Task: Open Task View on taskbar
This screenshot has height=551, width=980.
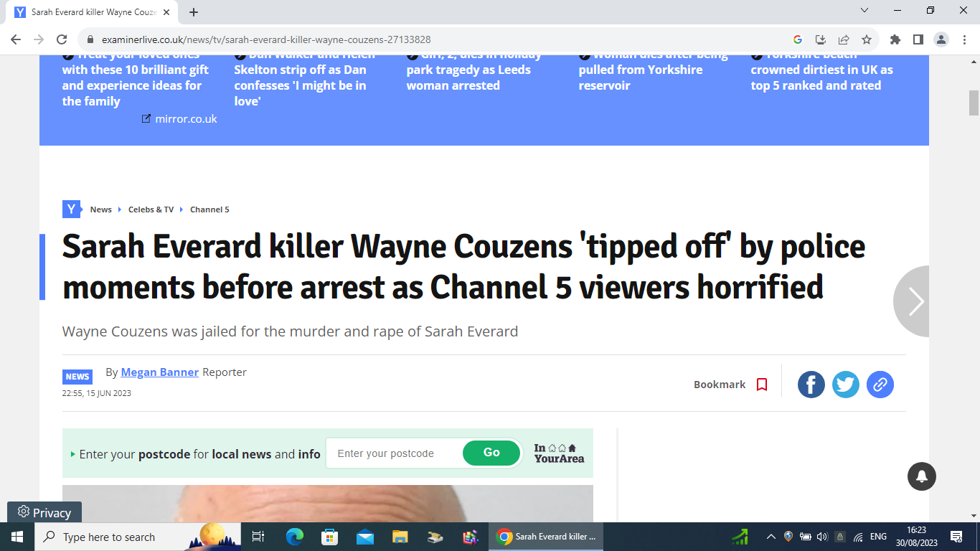Action: 258,537
